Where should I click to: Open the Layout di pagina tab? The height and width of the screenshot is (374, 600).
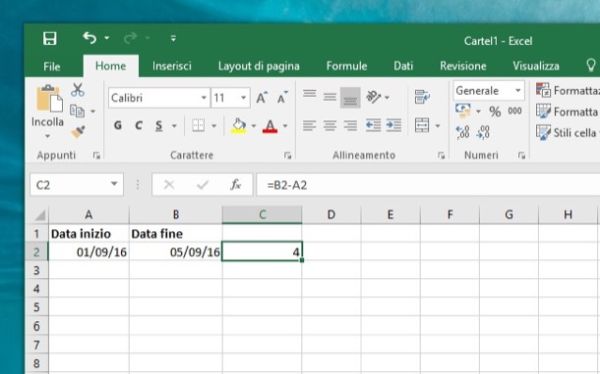coord(259,66)
